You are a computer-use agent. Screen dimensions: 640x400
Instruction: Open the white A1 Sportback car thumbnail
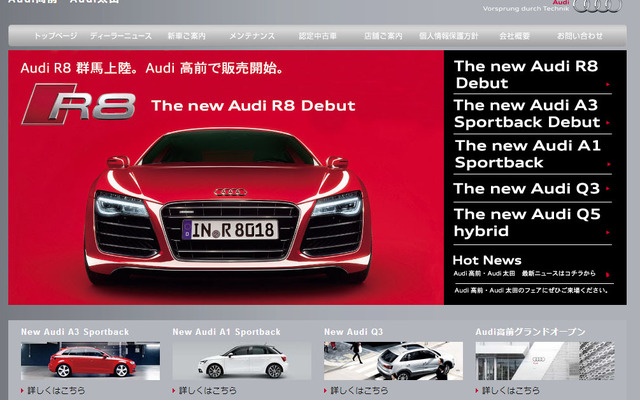click(x=242, y=361)
